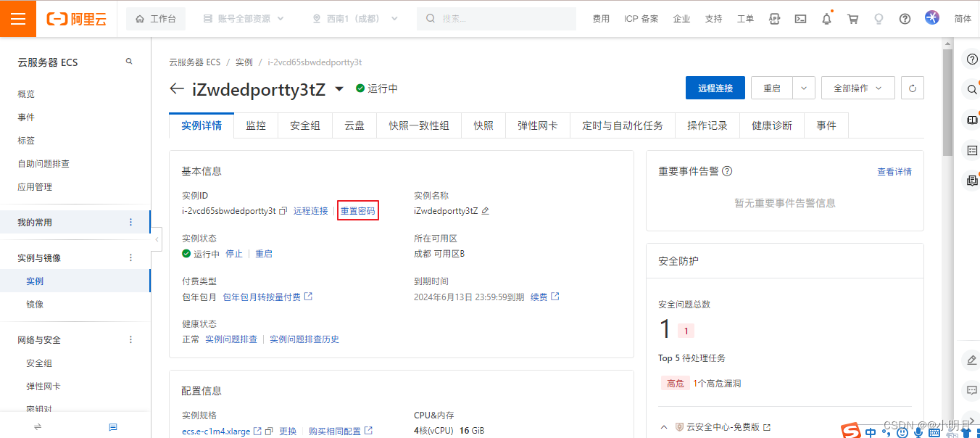Screen dimensions: 980x438
Task: Click the sidebar bottom list icon
Action: pos(113,427)
